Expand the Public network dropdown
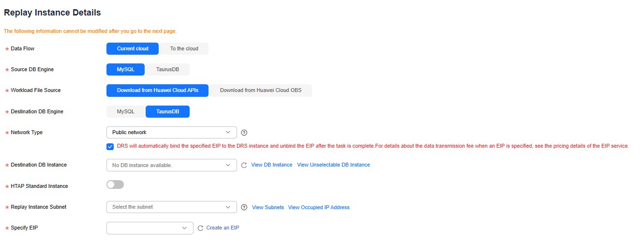Screen dimensions: 644x246 [172, 132]
